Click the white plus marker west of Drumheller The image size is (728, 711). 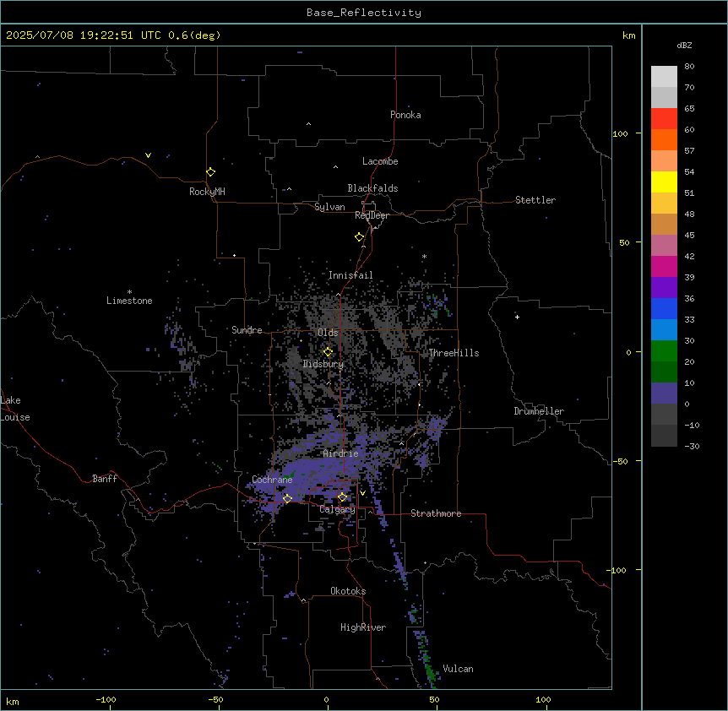pyautogui.click(x=517, y=317)
